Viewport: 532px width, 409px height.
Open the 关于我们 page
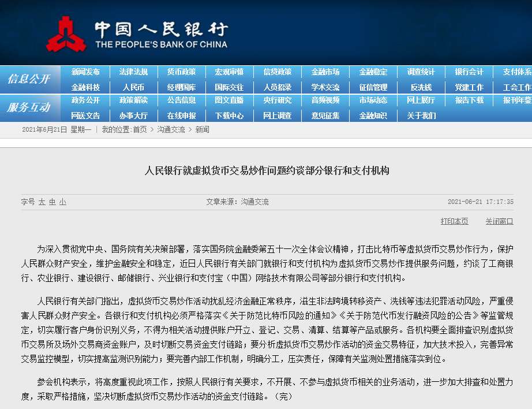(x=421, y=115)
